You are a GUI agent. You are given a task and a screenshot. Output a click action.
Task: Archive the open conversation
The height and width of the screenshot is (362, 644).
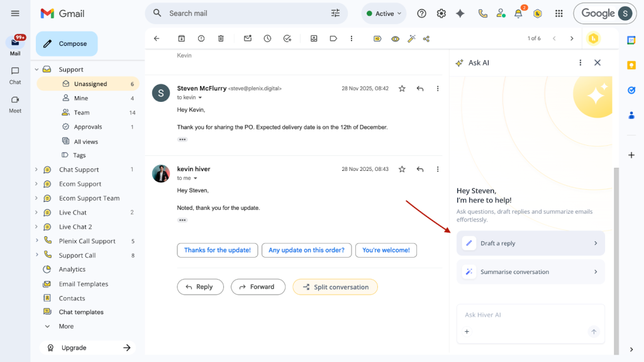182,38
